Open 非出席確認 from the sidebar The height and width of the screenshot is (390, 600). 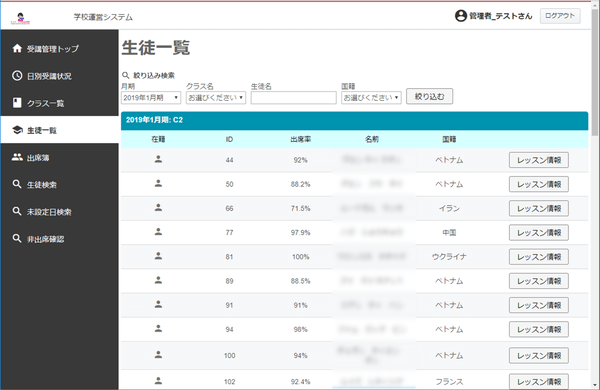coord(60,239)
